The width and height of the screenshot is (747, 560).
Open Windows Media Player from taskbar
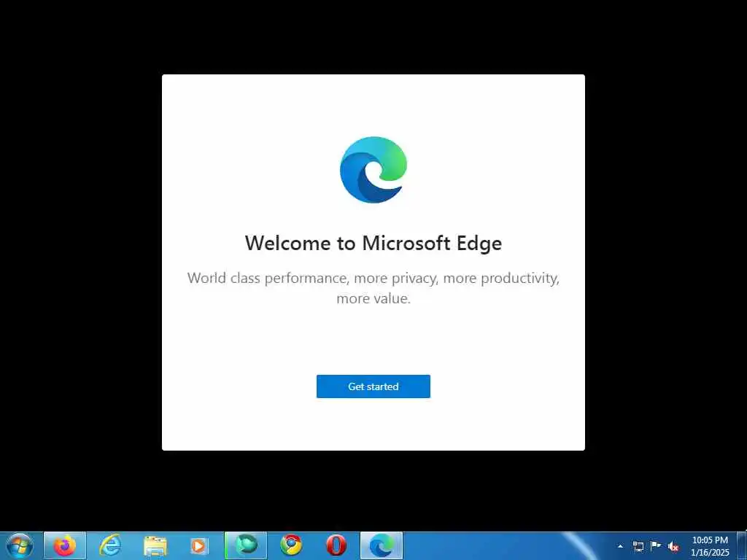pos(200,545)
